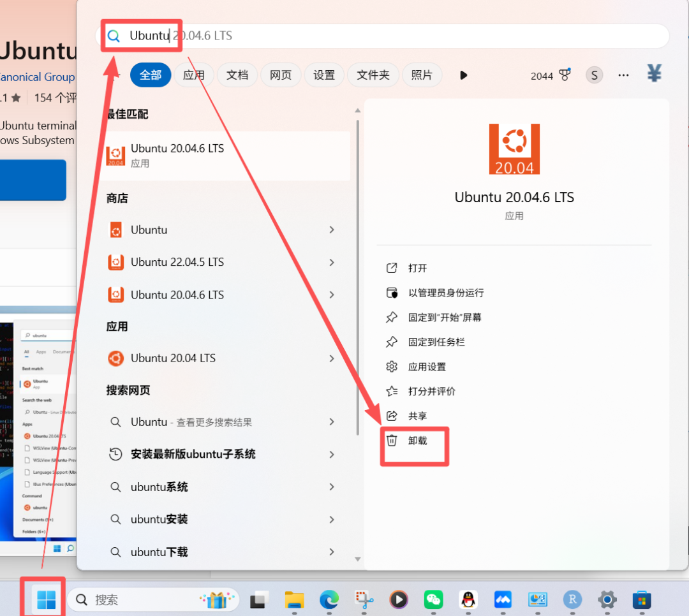Viewport: 689px width, 616px height.
Task: Open the media player taskbar icon
Action: point(399,600)
